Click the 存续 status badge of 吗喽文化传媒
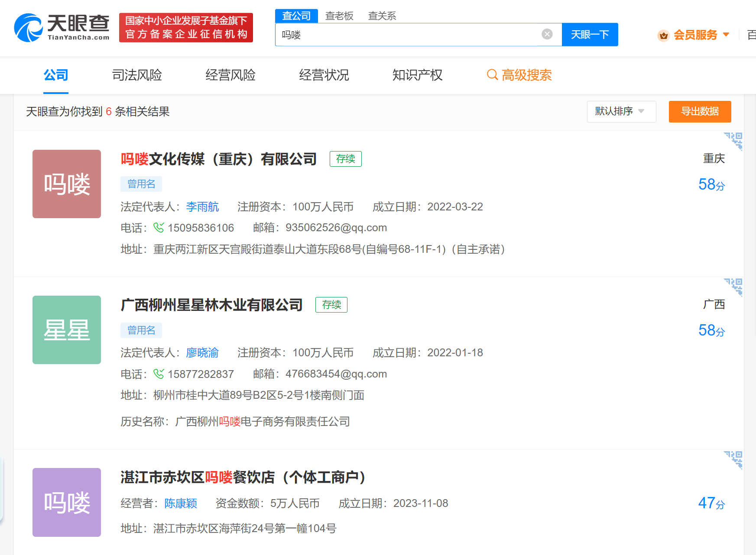Viewport: 756px width, 555px height. click(346, 159)
